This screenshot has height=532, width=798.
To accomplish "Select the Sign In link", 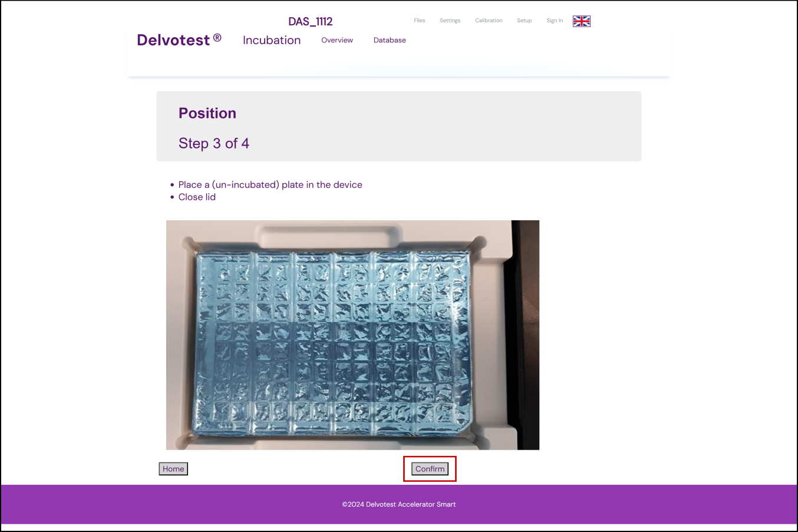I will [555, 21].
